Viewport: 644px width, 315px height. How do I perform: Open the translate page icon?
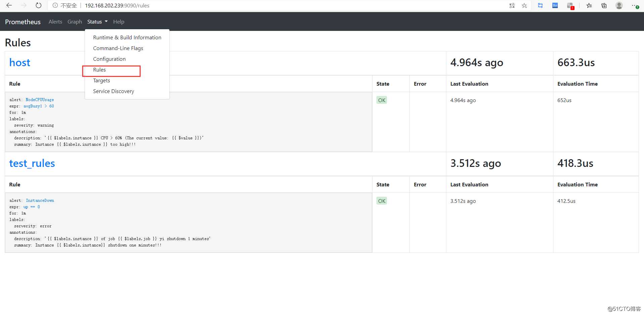pos(512,5)
